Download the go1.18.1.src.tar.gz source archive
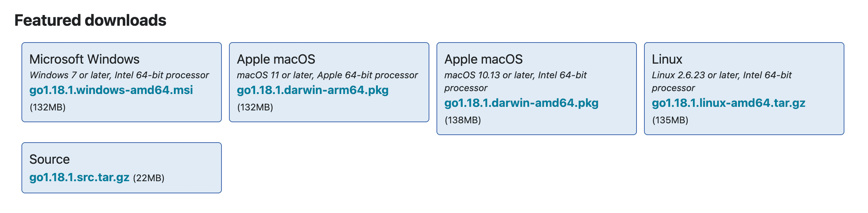 click(79, 177)
